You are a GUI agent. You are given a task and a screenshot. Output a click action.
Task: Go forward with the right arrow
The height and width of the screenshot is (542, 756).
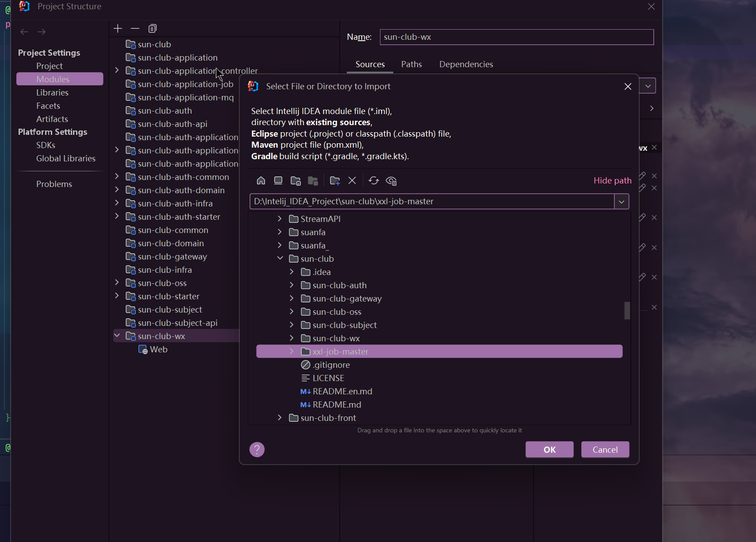pyautogui.click(x=42, y=32)
